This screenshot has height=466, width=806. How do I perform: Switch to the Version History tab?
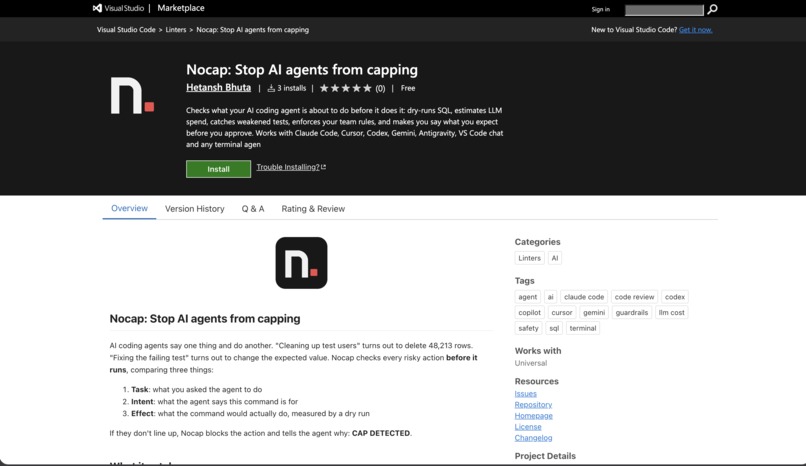click(x=195, y=209)
